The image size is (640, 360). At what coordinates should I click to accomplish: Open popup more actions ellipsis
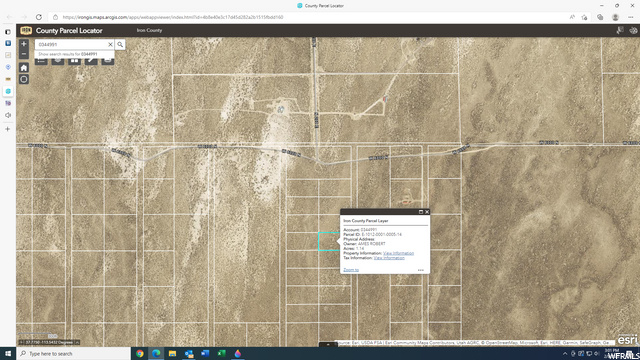(421, 270)
